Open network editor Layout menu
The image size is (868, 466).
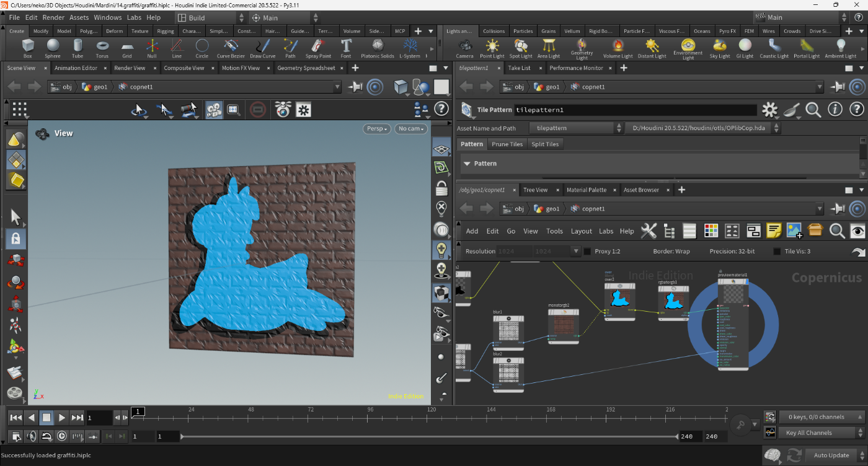click(x=581, y=231)
